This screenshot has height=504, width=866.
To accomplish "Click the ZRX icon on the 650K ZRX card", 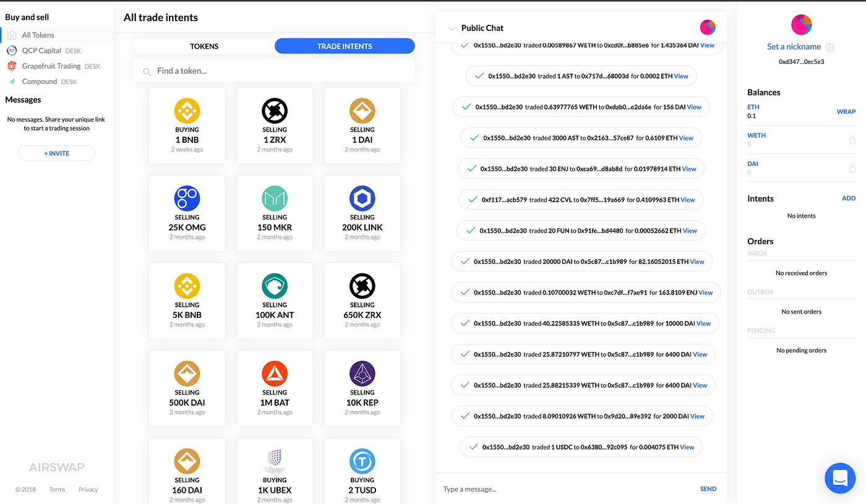I will [x=362, y=286].
